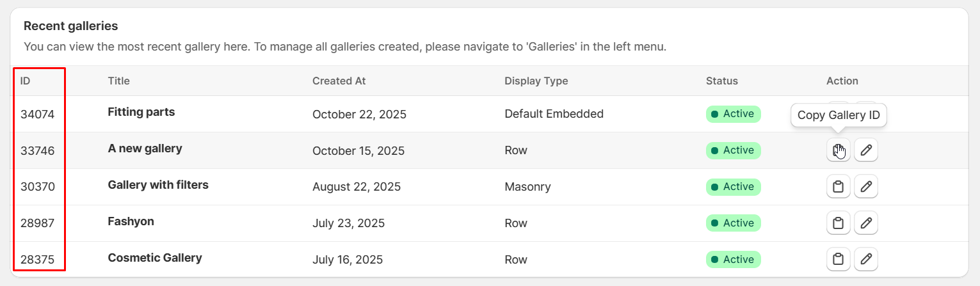Edit the A new gallery row
This screenshot has width=980, height=286.
[866, 150]
